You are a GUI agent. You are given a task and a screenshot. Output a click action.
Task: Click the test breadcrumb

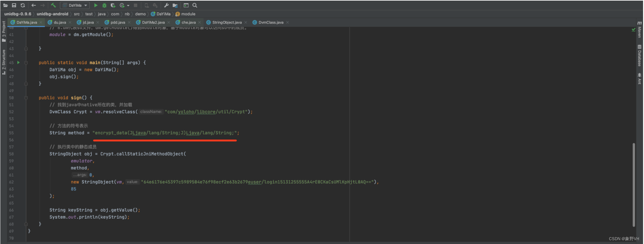89,14
